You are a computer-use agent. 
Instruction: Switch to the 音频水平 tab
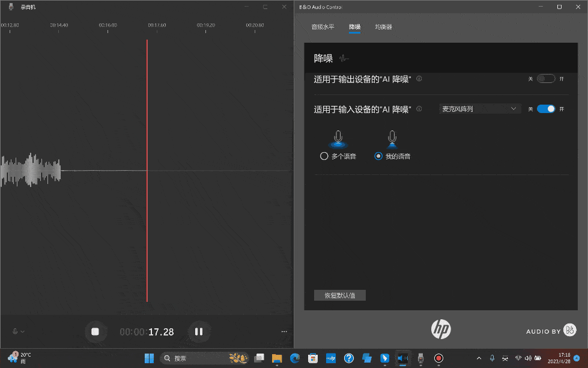(323, 27)
